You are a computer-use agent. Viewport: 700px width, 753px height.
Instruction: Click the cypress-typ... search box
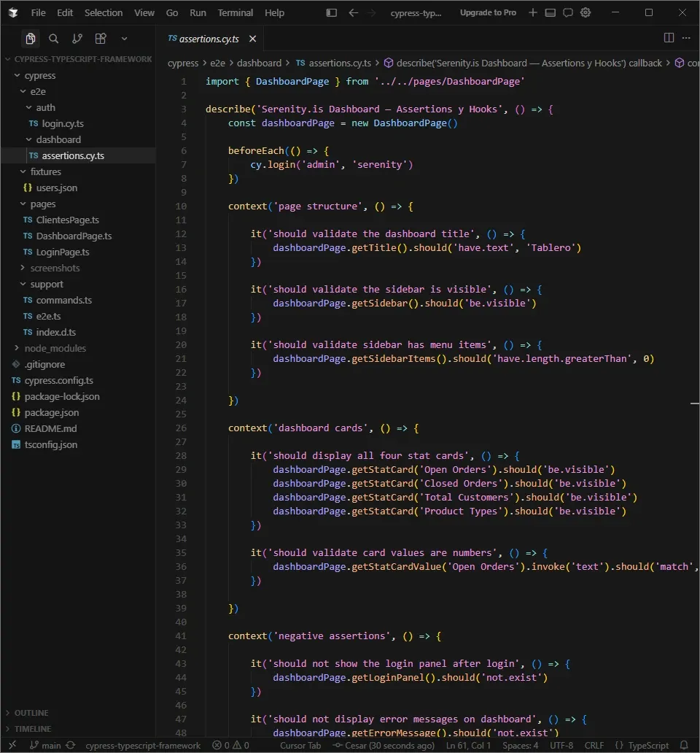coord(416,13)
